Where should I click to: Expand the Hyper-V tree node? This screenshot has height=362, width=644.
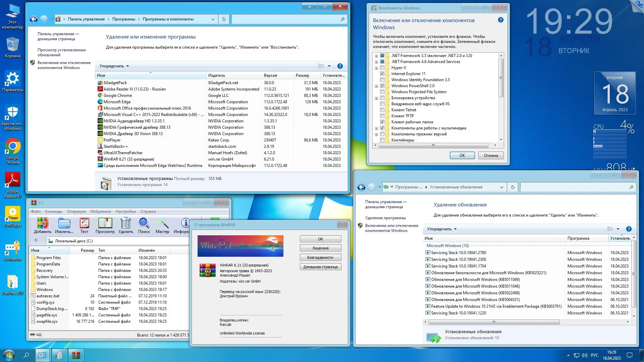pos(376,67)
